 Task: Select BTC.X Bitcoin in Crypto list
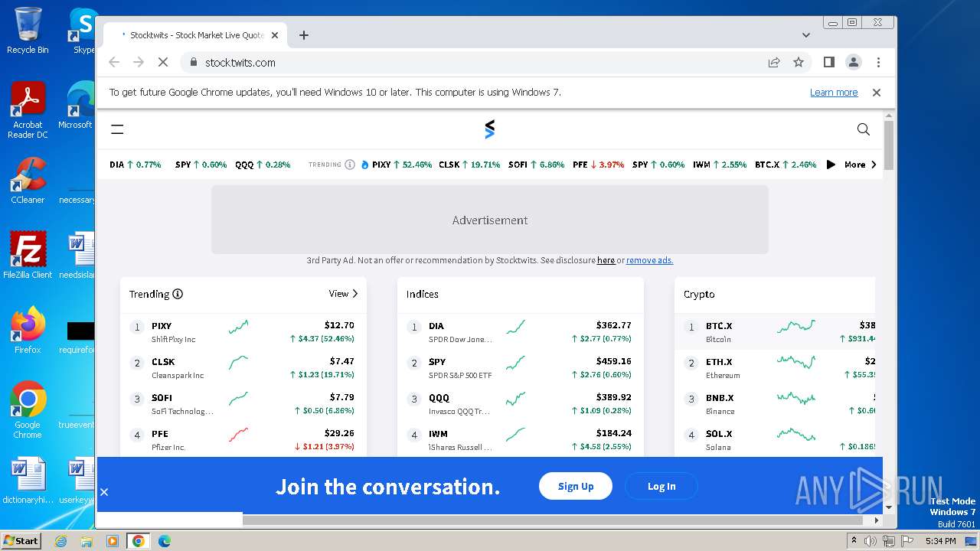pyautogui.click(x=775, y=331)
